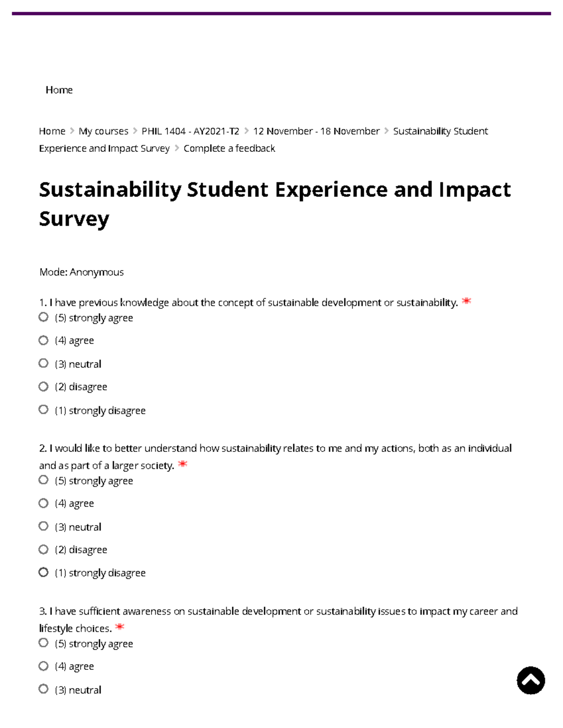Select disagree for question 2
Image resolution: width=563 pixels, height=728 pixels.
point(44,549)
